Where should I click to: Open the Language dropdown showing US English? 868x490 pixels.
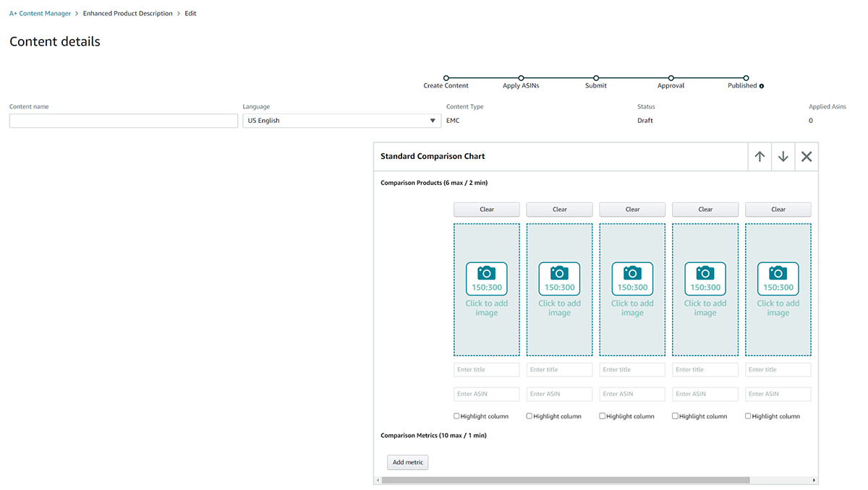pos(341,121)
